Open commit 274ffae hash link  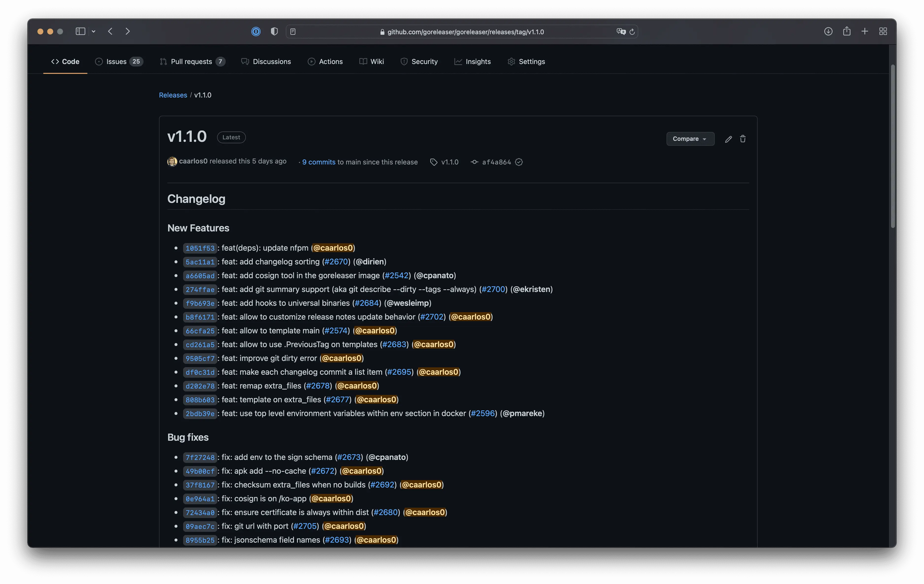pyautogui.click(x=200, y=290)
